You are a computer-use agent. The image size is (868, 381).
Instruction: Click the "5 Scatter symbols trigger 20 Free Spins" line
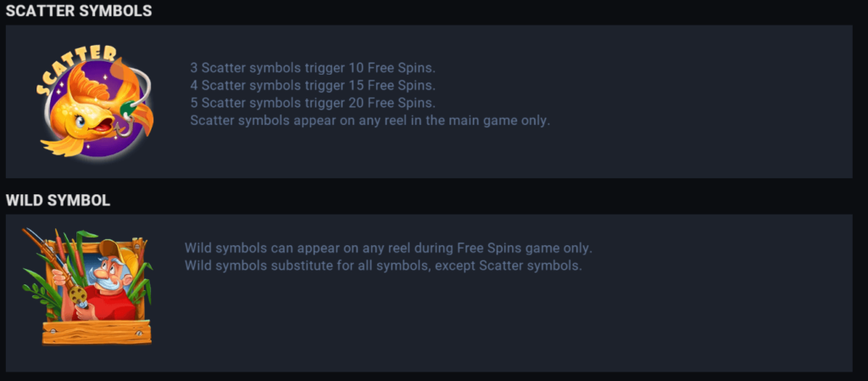[x=314, y=103]
